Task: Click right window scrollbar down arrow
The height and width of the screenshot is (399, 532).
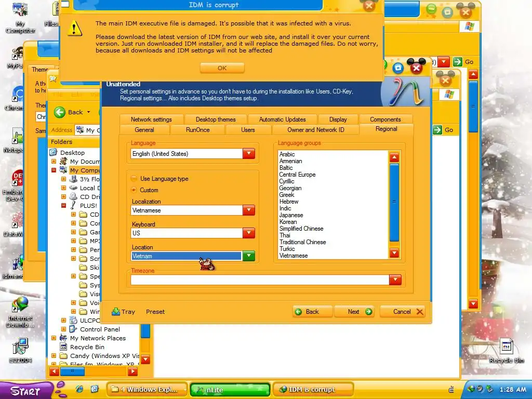Action: [473, 303]
